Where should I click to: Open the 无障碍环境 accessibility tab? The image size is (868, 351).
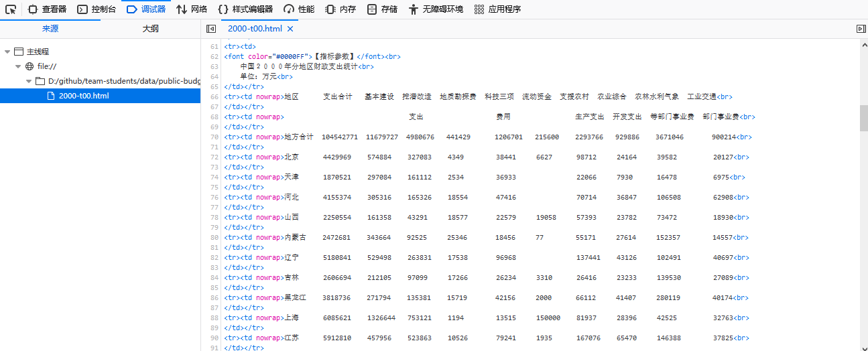pos(436,9)
